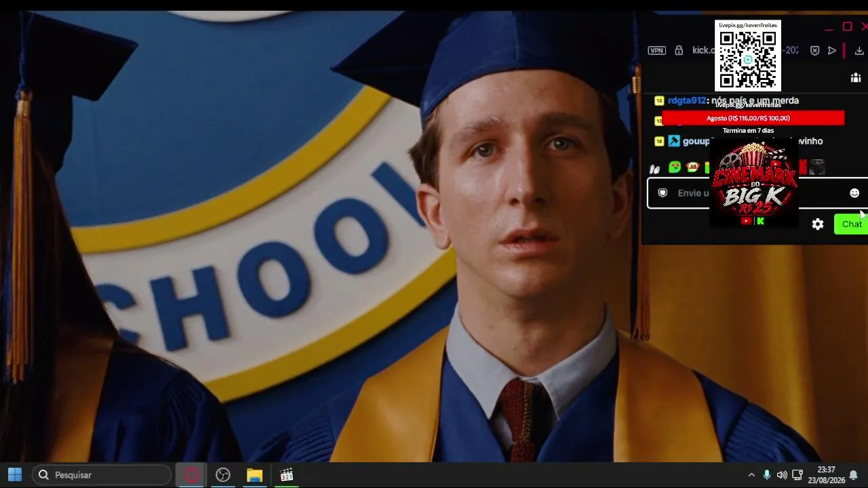Image resolution: width=868 pixels, height=488 pixels.
Task: Click the hammer moderator badge beside gouup
Action: pyautogui.click(x=674, y=141)
